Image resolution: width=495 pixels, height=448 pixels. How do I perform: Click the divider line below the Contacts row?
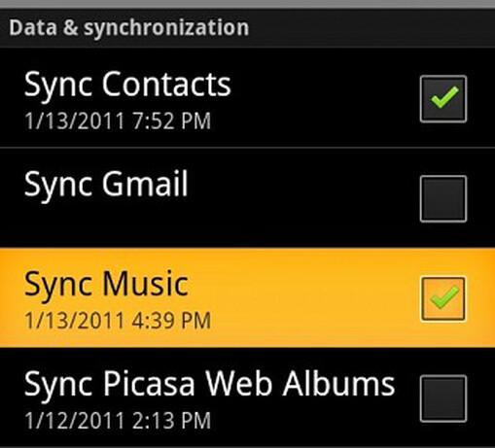(247, 148)
